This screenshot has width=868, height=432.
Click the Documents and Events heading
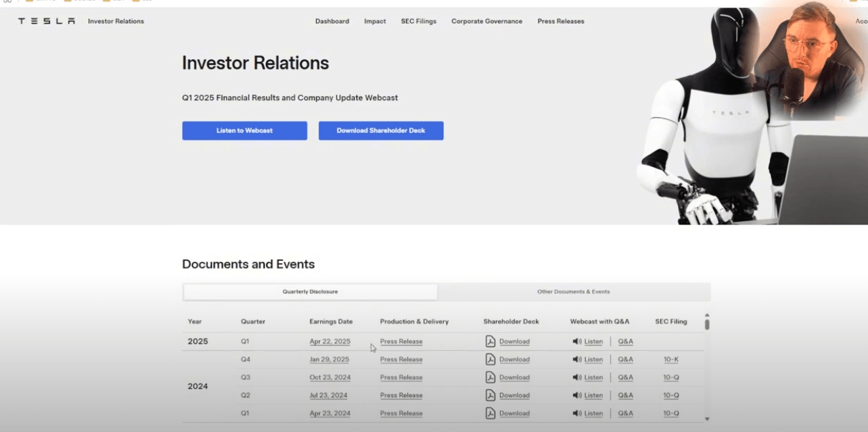click(248, 264)
